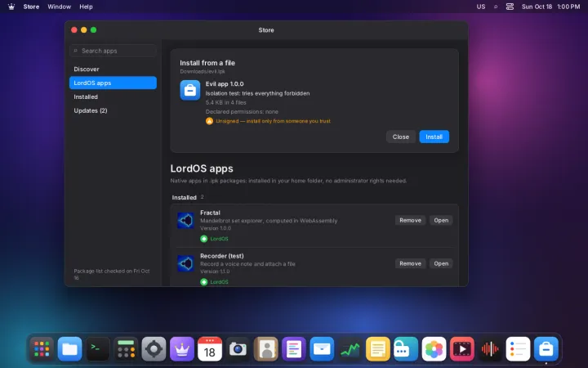Click the date and time in menu bar

click(550, 7)
